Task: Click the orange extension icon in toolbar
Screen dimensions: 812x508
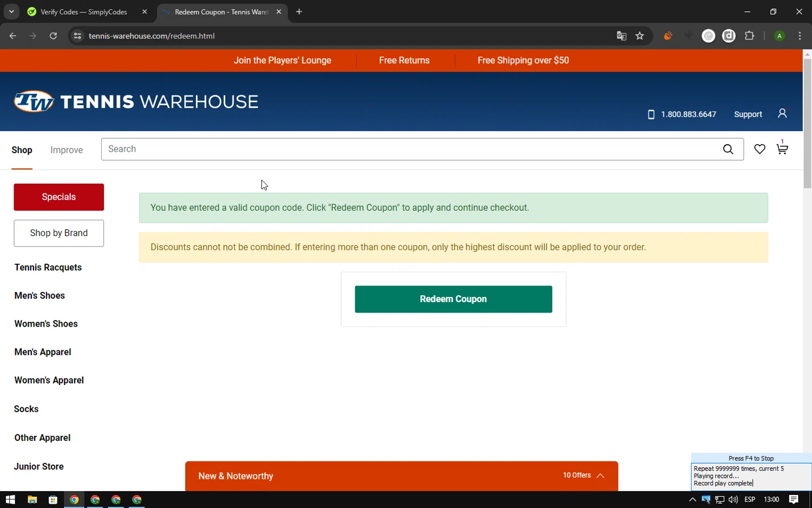Action: pos(668,36)
